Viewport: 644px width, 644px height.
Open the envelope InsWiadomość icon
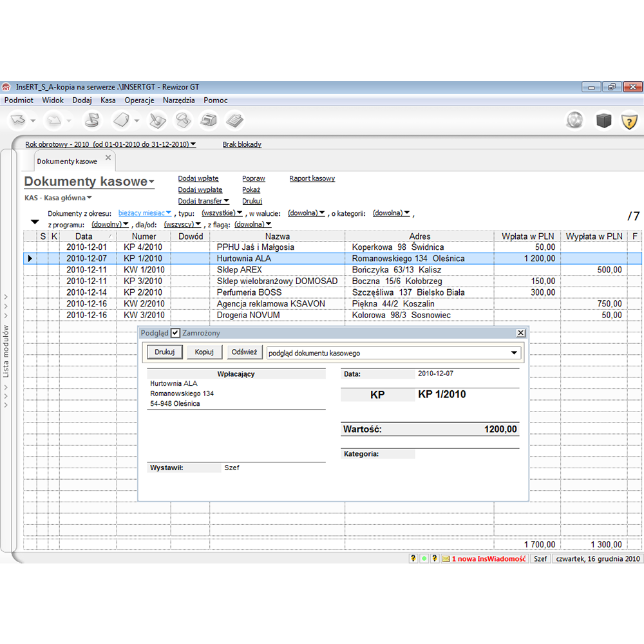[x=445, y=559]
